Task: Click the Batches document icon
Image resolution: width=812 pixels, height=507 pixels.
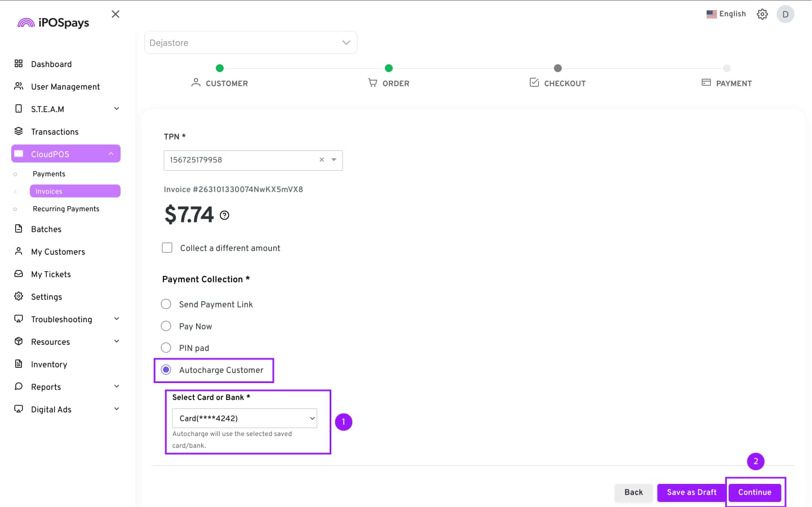Action: point(19,229)
